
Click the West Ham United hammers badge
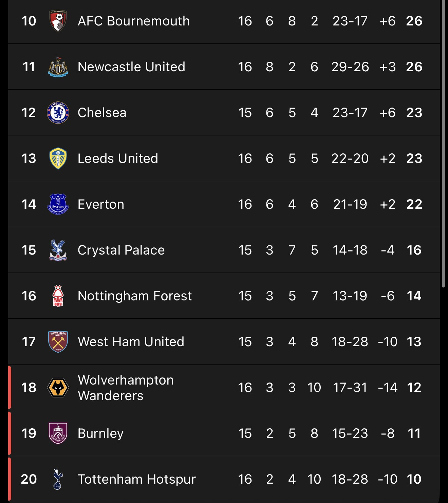pyautogui.click(x=58, y=342)
